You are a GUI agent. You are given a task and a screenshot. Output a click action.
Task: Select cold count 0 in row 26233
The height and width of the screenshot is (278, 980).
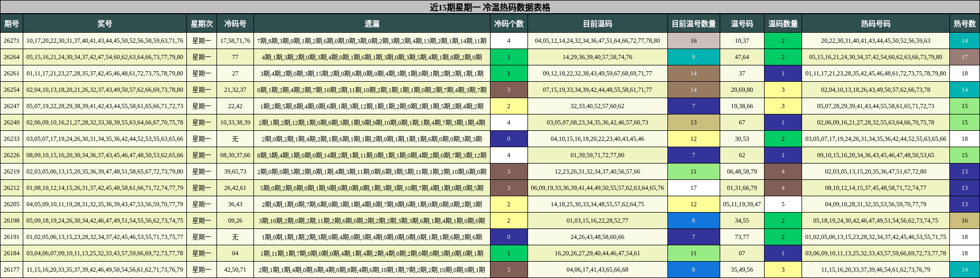click(508, 139)
